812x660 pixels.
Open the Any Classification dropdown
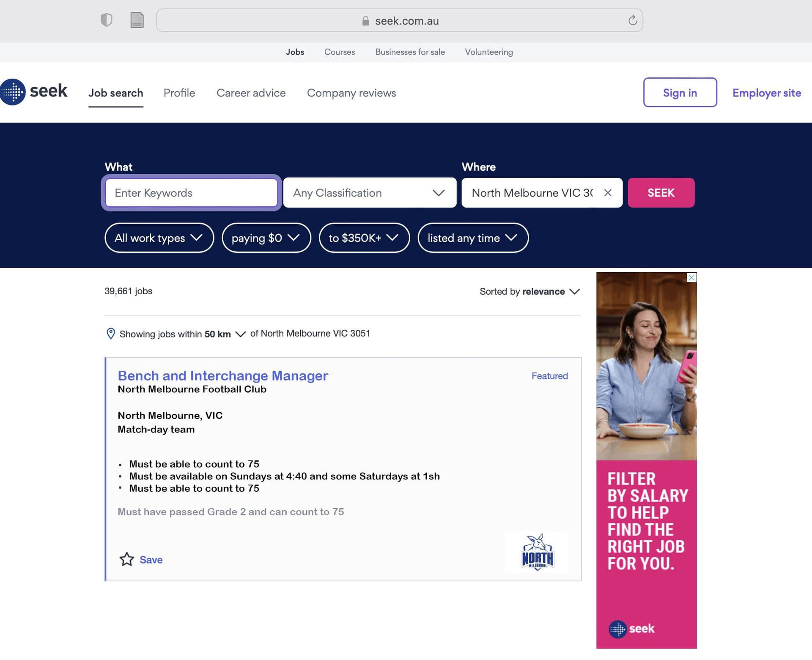370,193
